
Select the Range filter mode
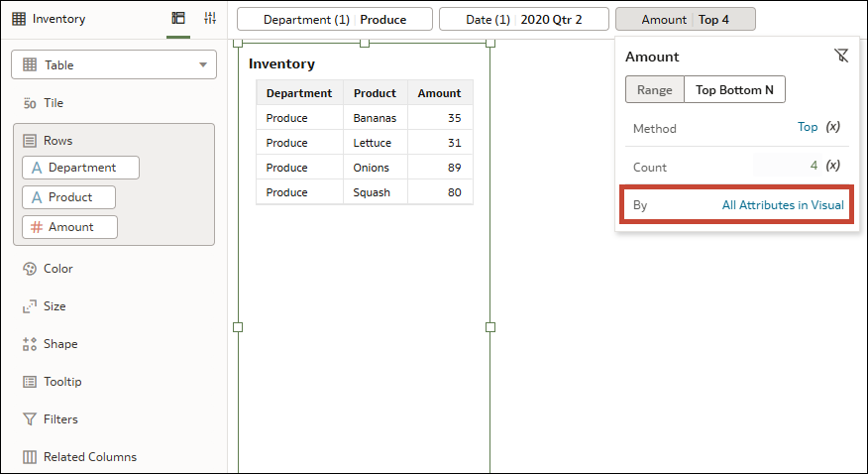point(654,89)
